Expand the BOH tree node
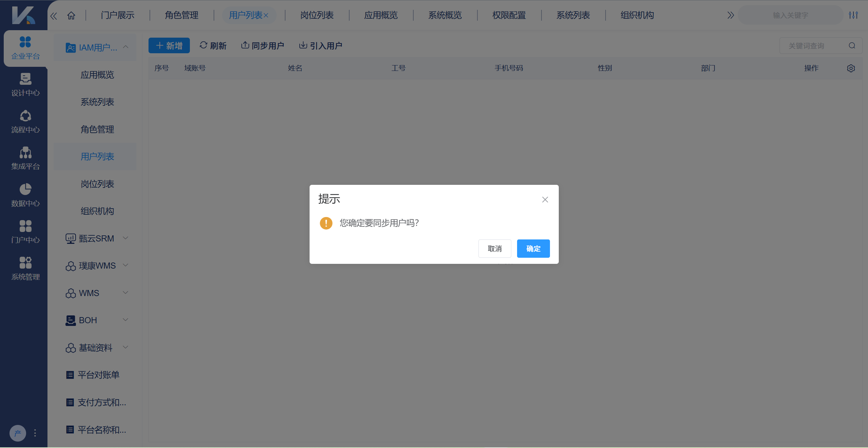868x448 pixels. coord(125,320)
